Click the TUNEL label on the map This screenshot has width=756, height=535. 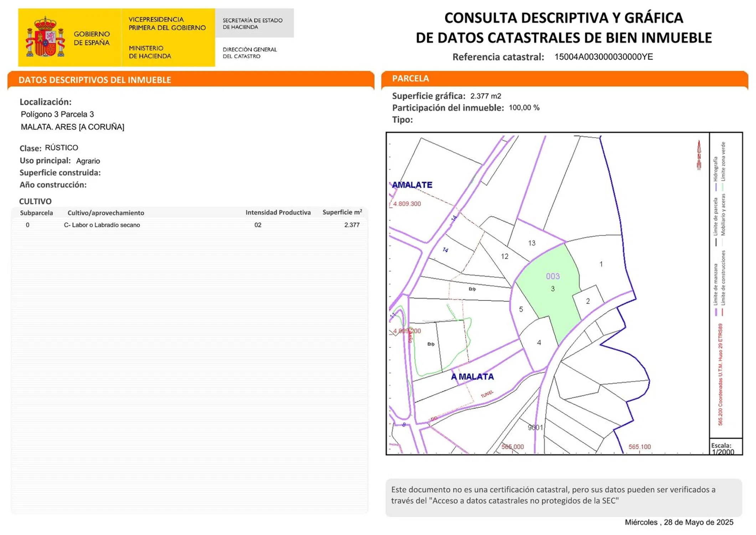point(487,394)
